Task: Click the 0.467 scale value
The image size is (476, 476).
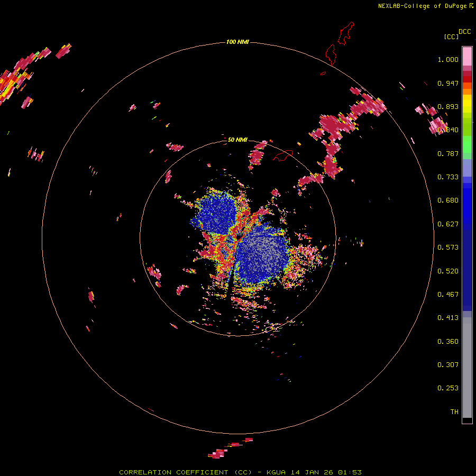Action: pos(448,295)
